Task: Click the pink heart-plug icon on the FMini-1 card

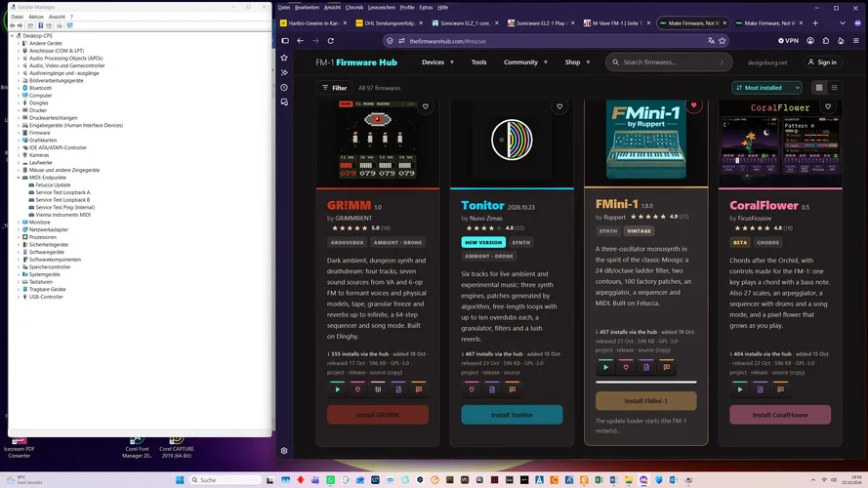Action: pos(626,367)
